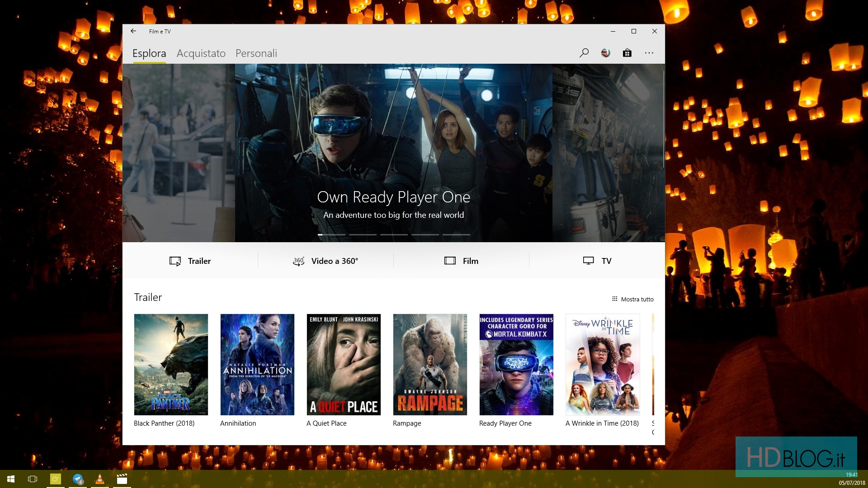Click the Film e TV clapperboard taskbar icon
The image size is (868, 488).
coord(122,479)
